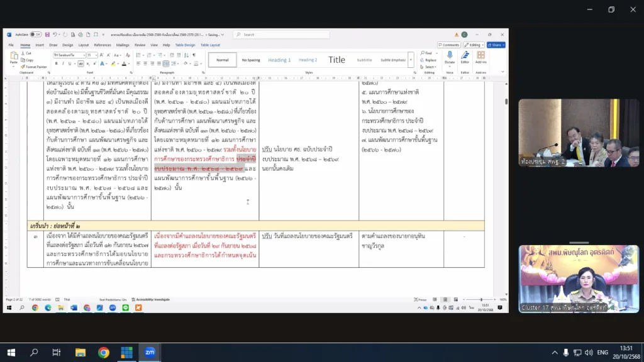Click the Comments button

click(450, 45)
